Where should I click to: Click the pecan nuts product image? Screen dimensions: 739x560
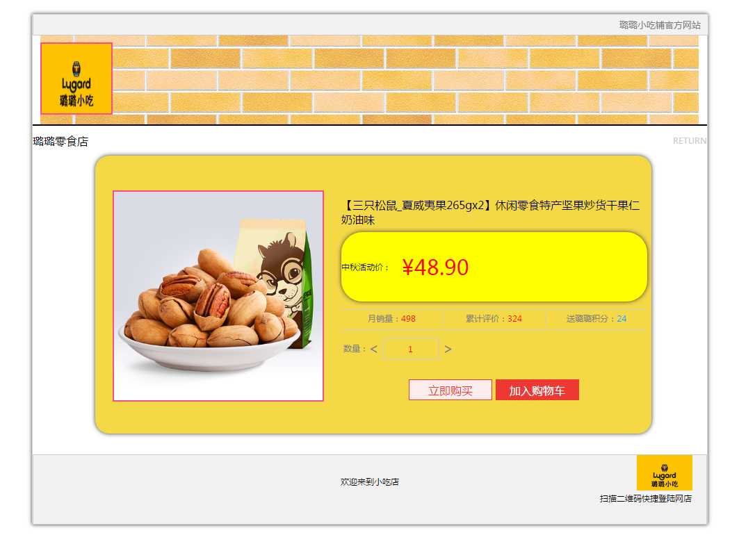pyautogui.click(x=218, y=296)
